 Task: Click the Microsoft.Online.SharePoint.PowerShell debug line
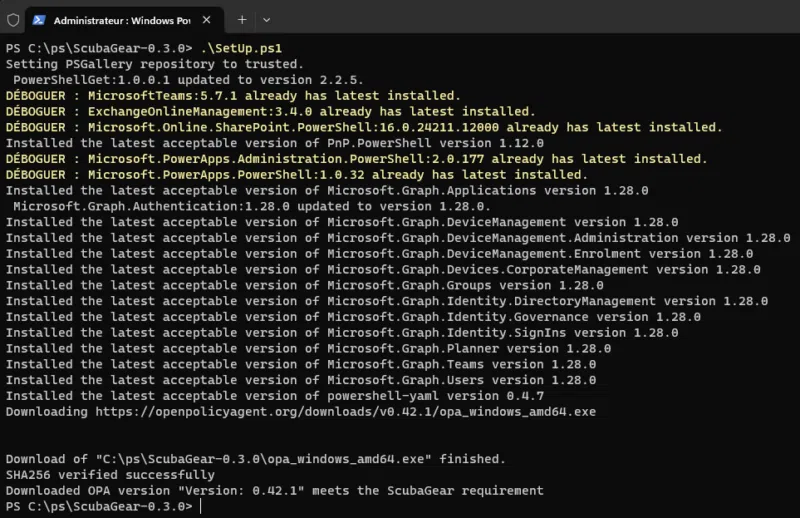[364, 128]
